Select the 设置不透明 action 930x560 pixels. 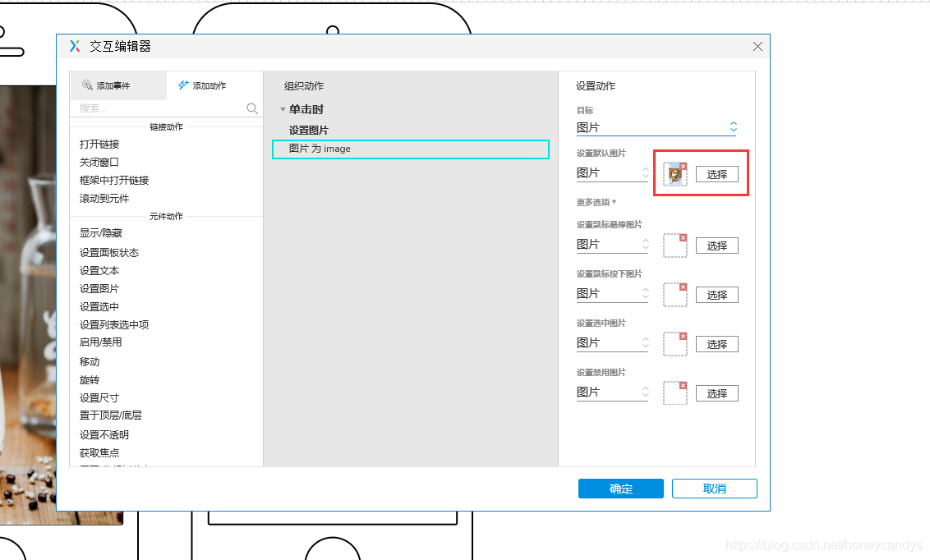(x=104, y=434)
